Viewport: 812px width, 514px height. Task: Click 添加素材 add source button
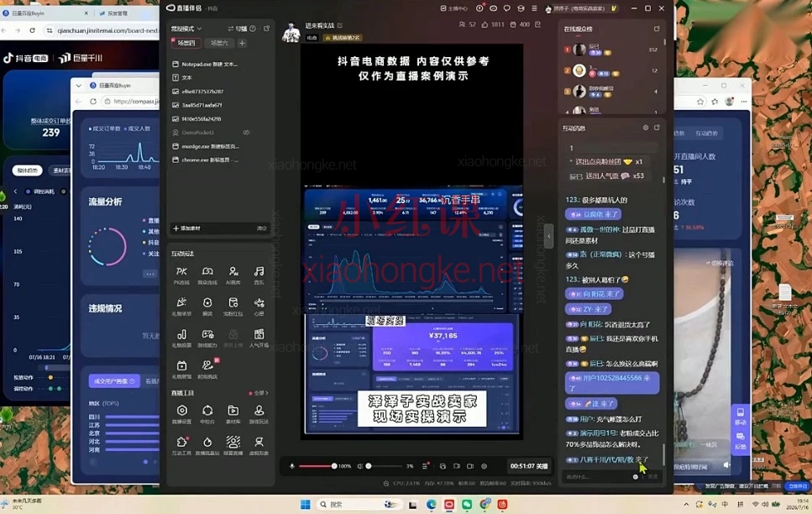point(186,228)
